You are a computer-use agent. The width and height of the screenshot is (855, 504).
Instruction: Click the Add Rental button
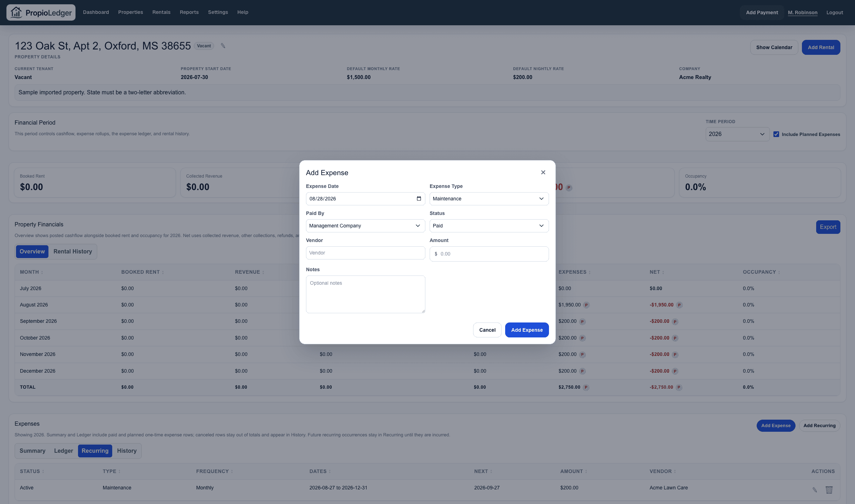coord(821,47)
